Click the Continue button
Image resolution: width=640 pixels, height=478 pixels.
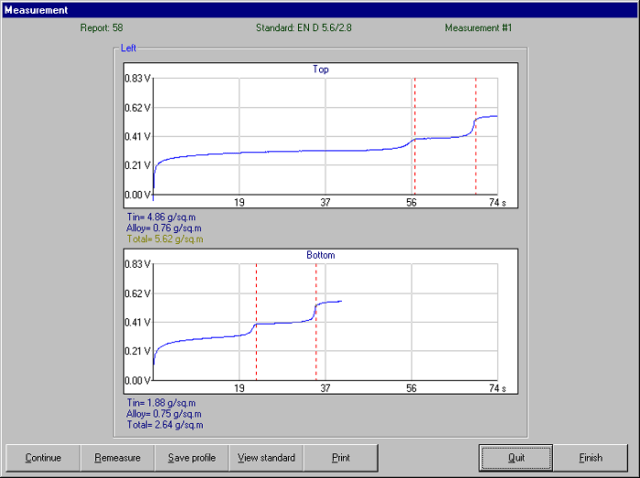tap(43, 458)
